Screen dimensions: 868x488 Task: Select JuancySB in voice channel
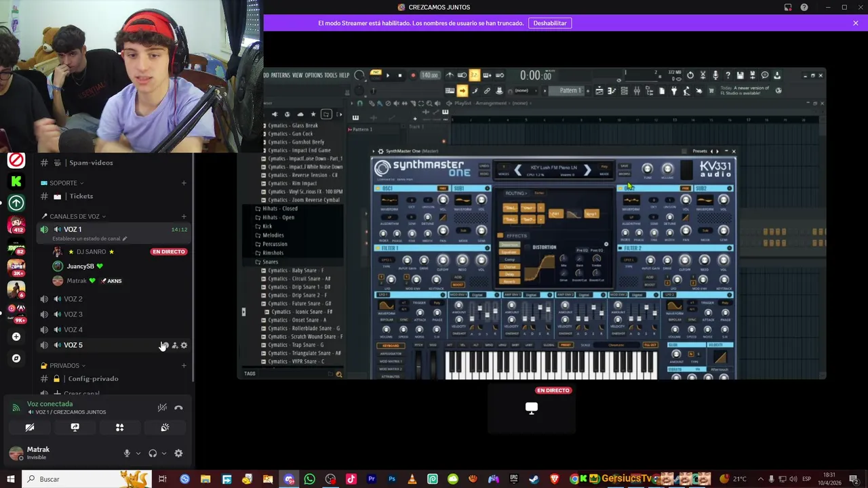(x=79, y=266)
